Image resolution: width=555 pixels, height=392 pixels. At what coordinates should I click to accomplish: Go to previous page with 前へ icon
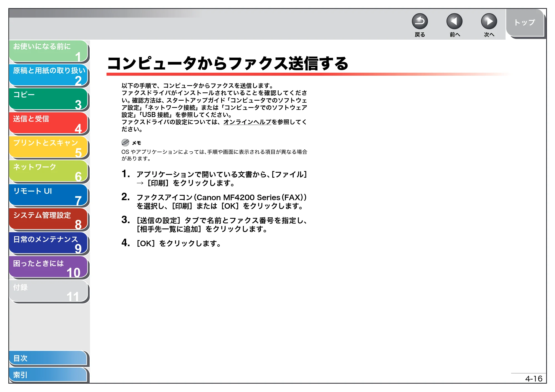pyautogui.click(x=454, y=21)
